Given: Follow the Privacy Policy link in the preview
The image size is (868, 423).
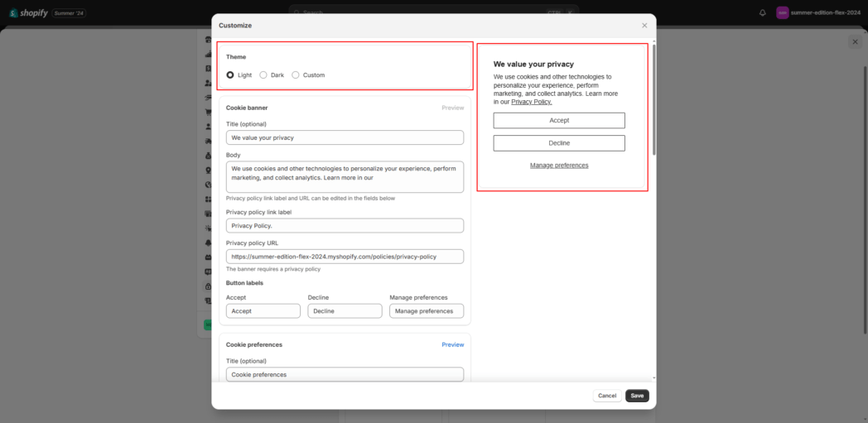Looking at the screenshot, I should click(x=532, y=102).
